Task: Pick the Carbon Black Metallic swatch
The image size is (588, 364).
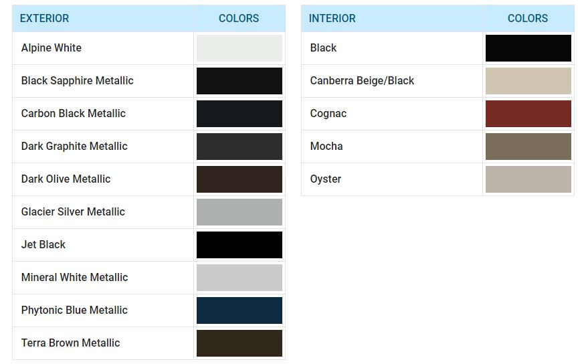Action: click(x=239, y=114)
